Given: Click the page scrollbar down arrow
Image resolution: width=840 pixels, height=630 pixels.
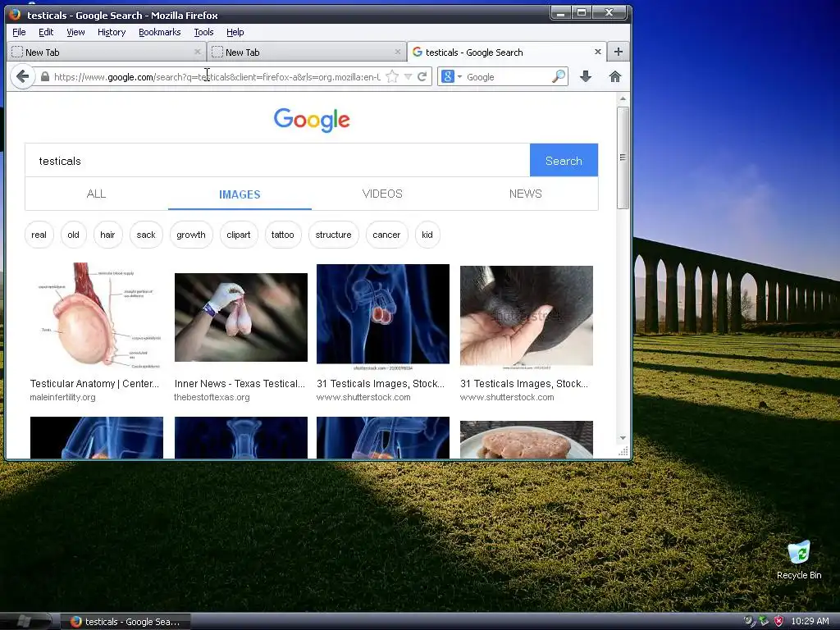Looking at the screenshot, I should (x=623, y=438).
